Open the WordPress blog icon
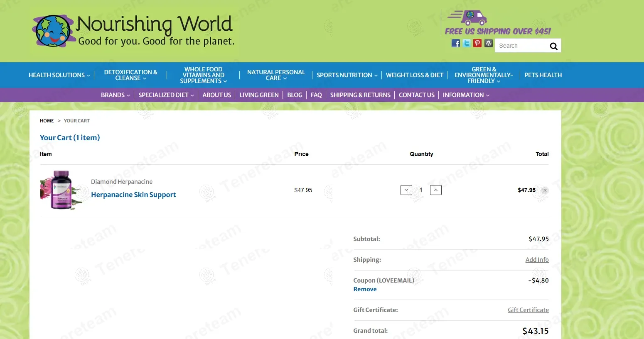The height and width of the screenshot is (339, 644). coord(489,43)
